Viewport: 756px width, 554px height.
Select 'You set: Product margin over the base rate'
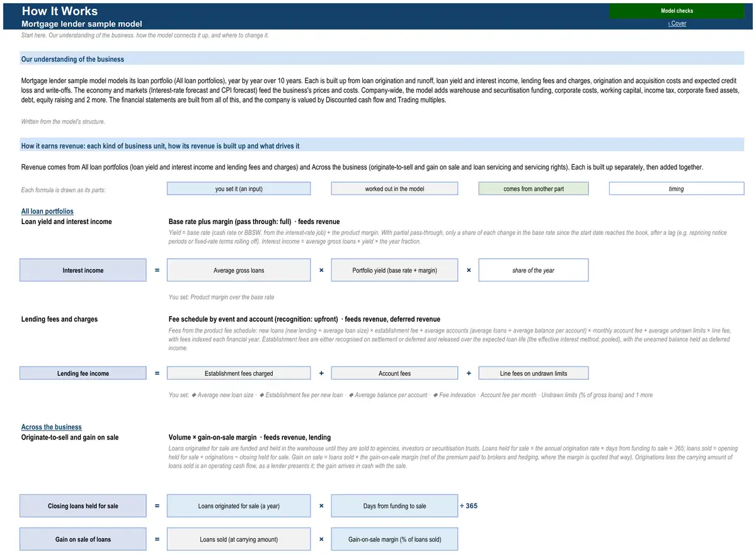click(221, 297)
